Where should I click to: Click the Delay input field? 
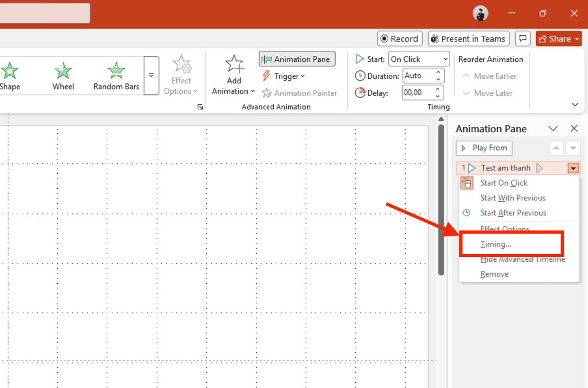[418, 92]
